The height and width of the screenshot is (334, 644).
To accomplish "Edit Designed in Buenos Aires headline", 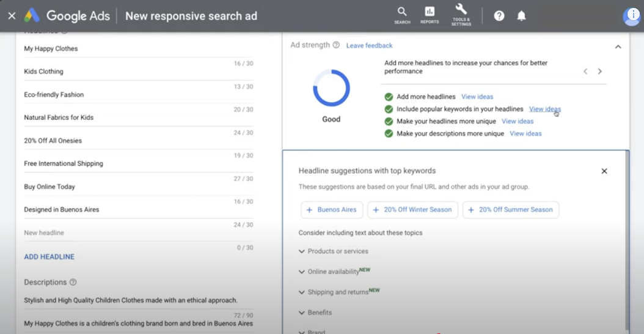I will click(139, 210).
